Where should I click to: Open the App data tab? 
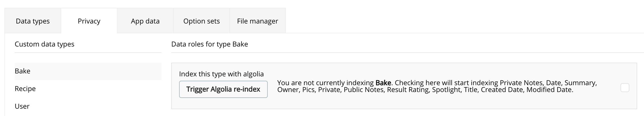[x=145, y=21]
